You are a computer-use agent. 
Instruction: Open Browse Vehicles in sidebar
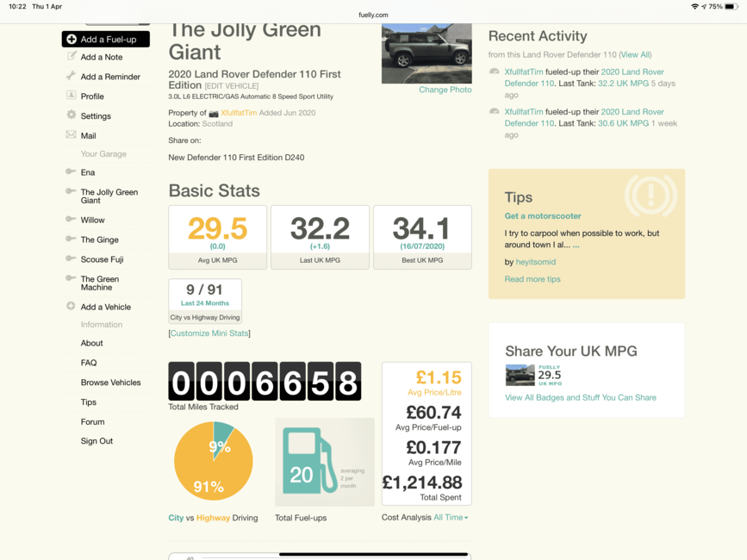[110, 383]
